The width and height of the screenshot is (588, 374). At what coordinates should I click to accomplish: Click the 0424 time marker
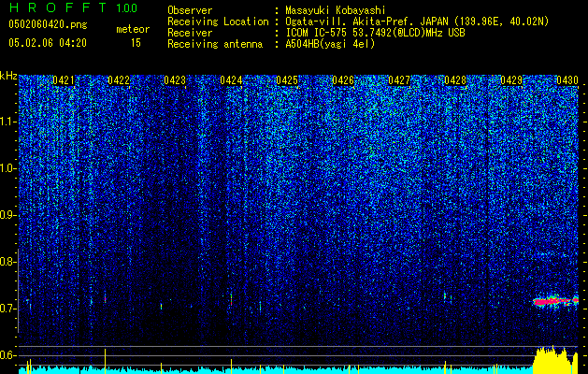231,80
